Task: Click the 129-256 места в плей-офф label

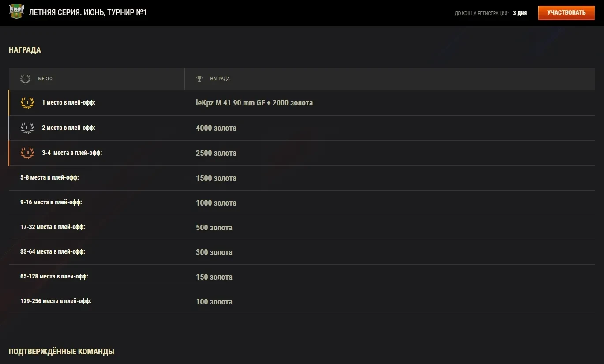Action: tap(56, 301)
